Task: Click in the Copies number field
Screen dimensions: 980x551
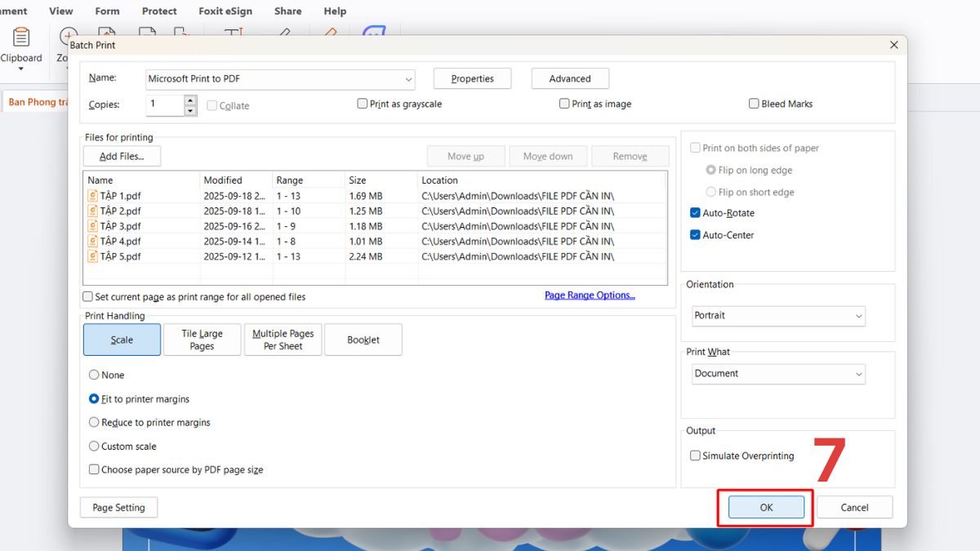Action: click(x=165, y=104)
